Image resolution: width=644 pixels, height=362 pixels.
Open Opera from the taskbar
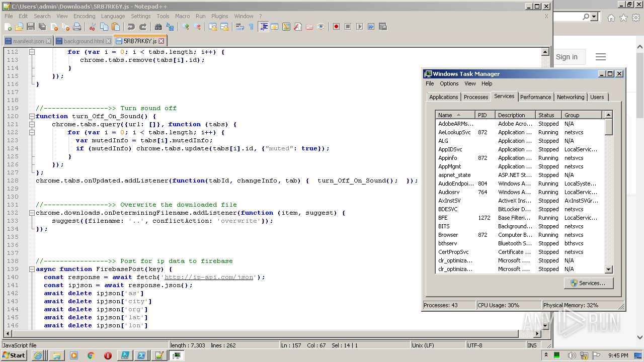coord(108,355)
